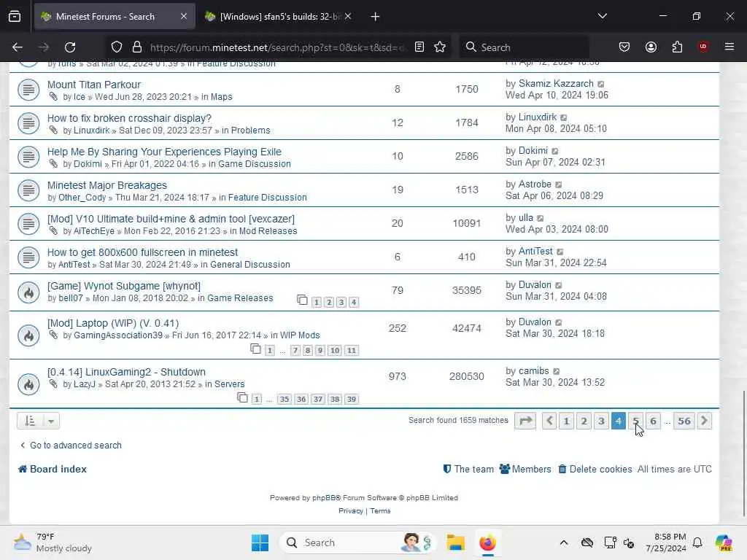Open the Mount Titan Parkour topic
747x560 pixels.
point(94,85)
